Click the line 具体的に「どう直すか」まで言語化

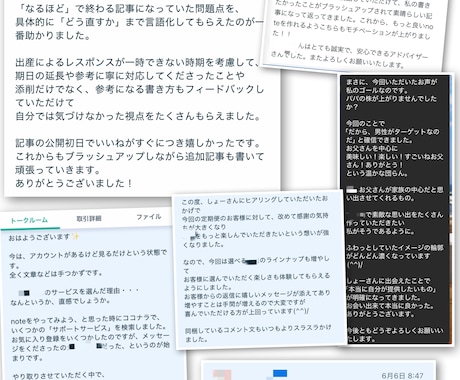pyautogui.click(x=139, y=22)
